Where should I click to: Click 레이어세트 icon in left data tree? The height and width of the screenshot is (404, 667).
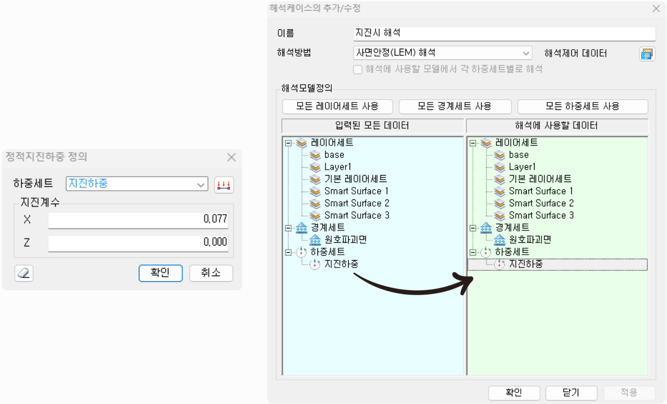pyautogui.click(x=301, y=143)
